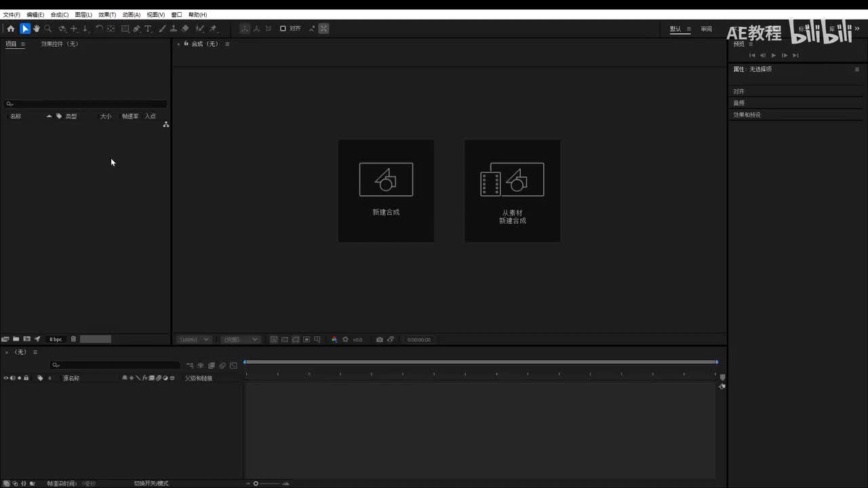Viewport: 868px width, 488px height.
Task: Click the snapshot camera icon in viewer
Action: [380, 340]
